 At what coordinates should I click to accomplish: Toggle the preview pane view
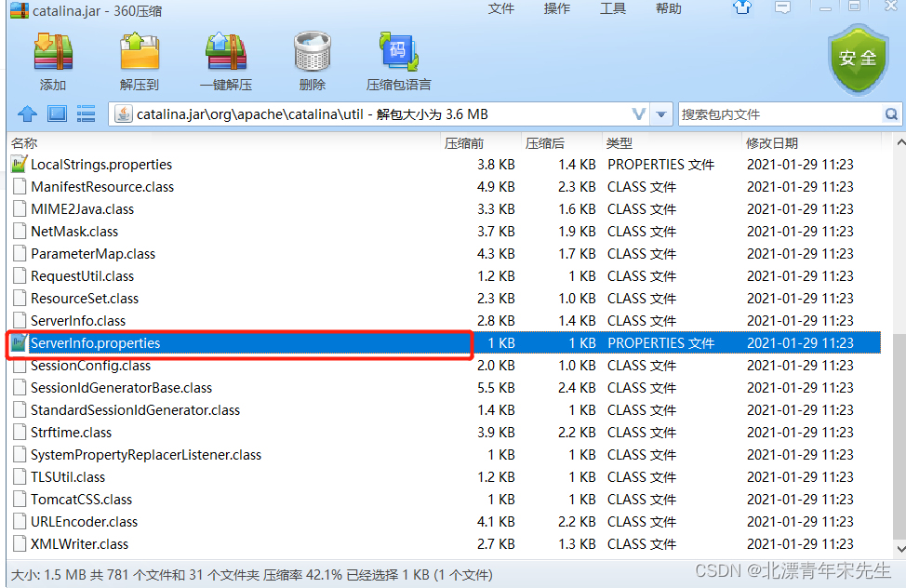click(x=57, y=114)
